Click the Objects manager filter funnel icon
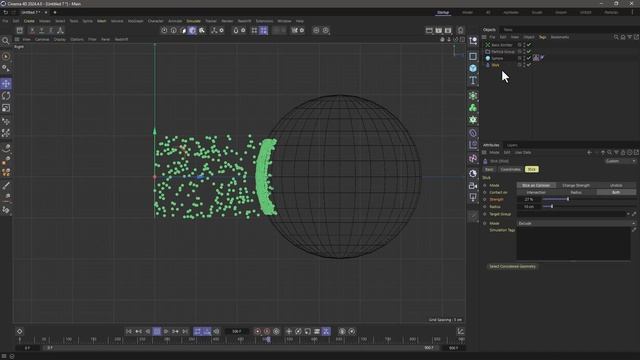The image size is (640, 360). pyautogui.click(x=629, y=37)
